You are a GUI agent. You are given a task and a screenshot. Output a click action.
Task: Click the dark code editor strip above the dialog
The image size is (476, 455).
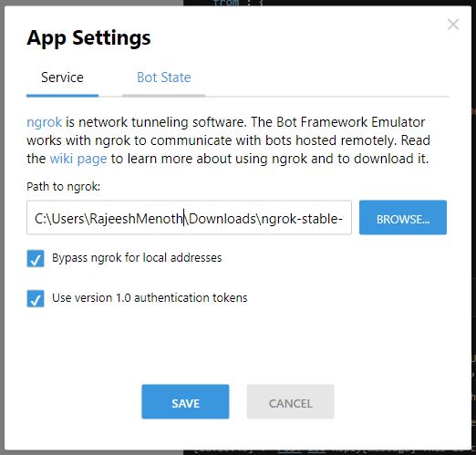[327, 3]
